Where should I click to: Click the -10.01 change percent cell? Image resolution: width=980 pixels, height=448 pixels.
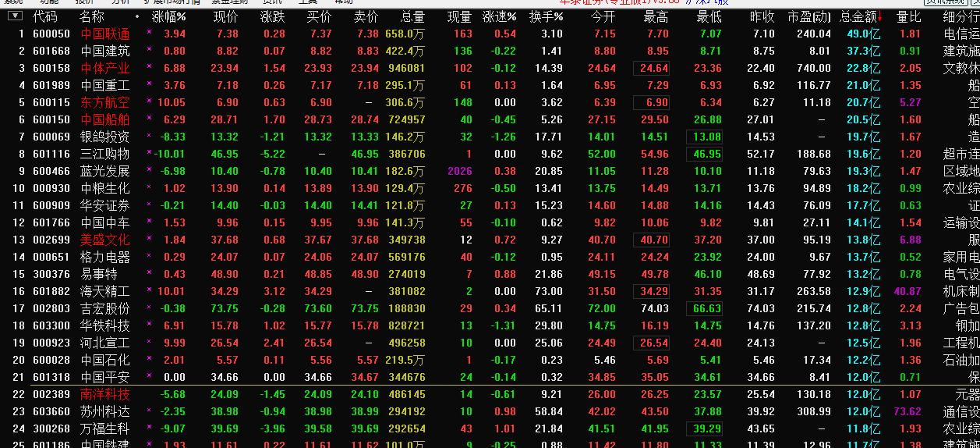tap(168, 154)
